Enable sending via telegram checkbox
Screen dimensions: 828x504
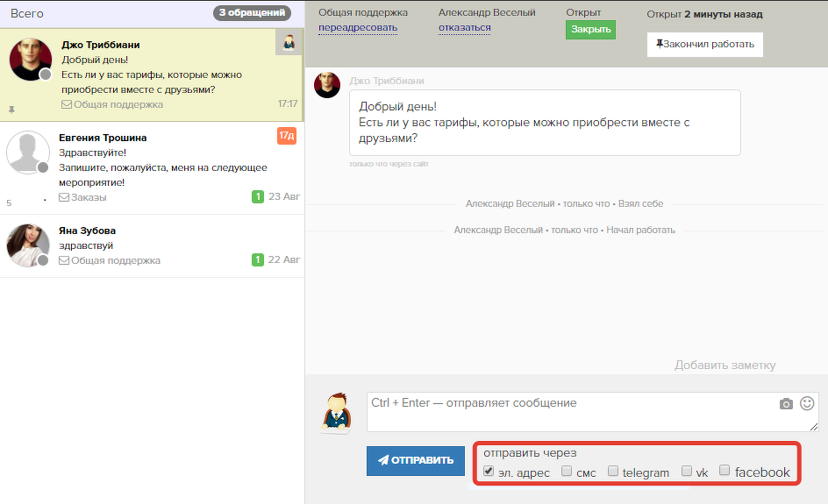(612, 471)
